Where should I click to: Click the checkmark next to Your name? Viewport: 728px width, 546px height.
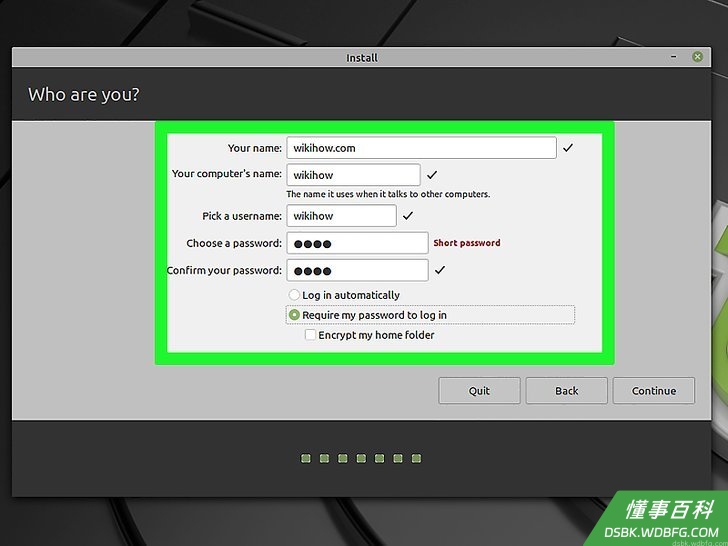568,148
